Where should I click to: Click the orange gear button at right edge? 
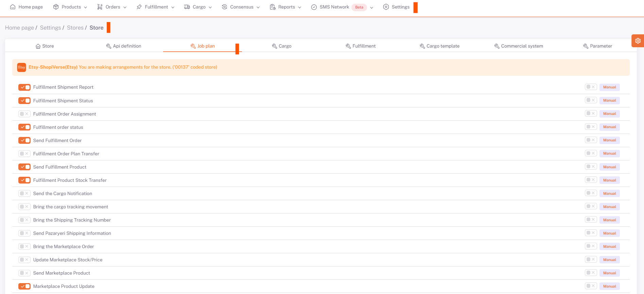pos(638,41)
